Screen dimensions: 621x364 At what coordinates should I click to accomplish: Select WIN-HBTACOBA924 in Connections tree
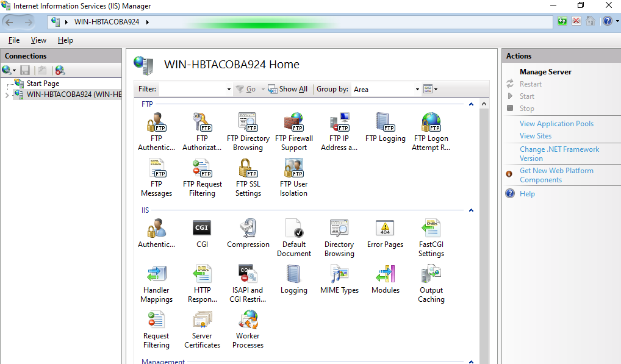point(74,95)
